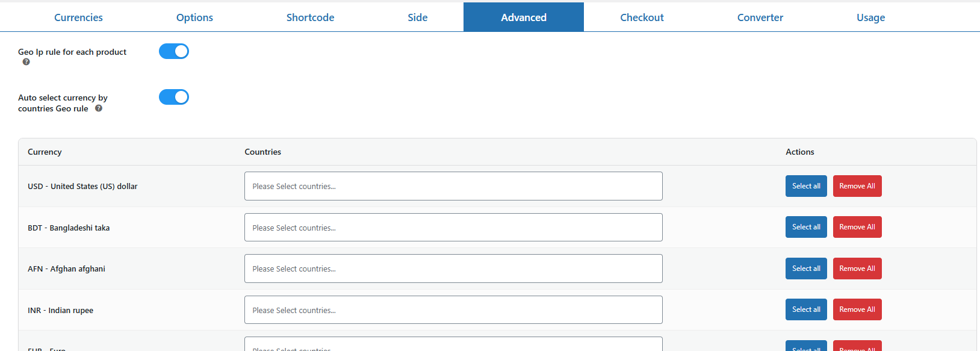980x351 pixels.
Task: Open countries selector for Bangladeshi taka
Action: 453,228
